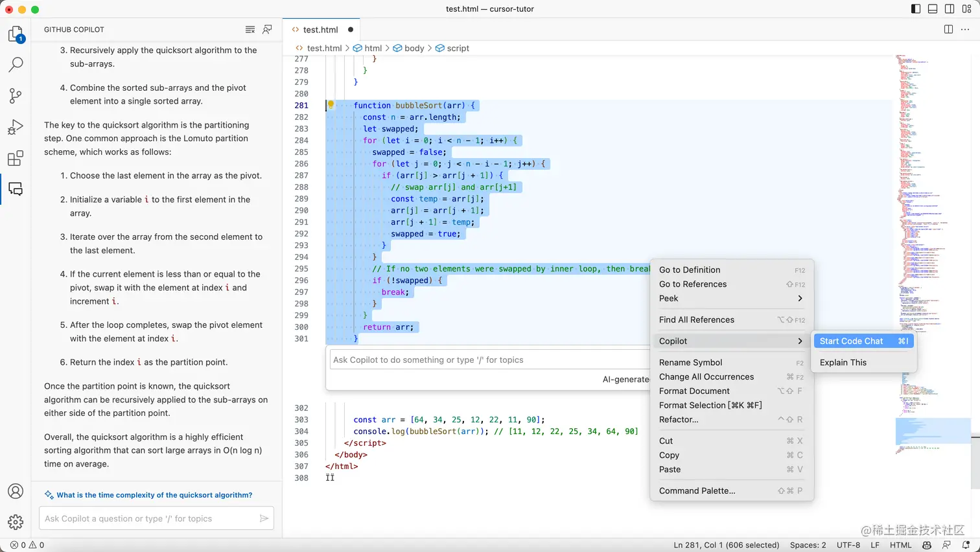The height and width of the screenshot is (552, 980).
Task: Click the lightbulb code action on line 281
Action: tap(331, 105)
